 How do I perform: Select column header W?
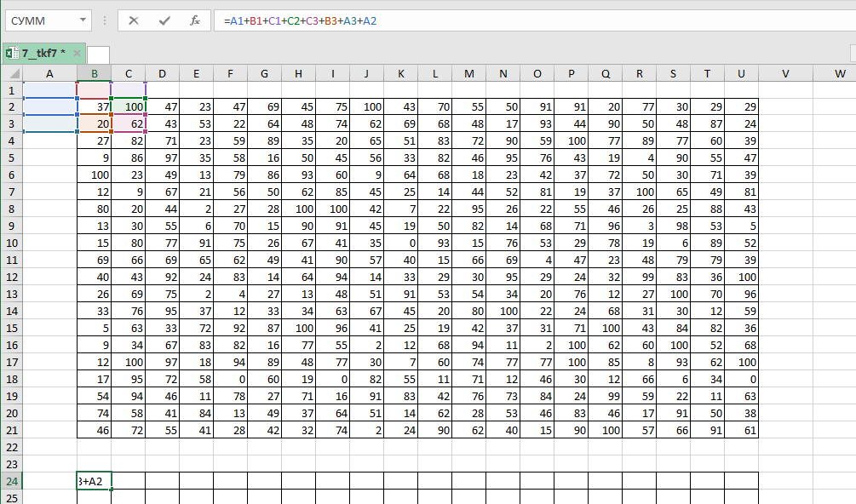[840, 74]
